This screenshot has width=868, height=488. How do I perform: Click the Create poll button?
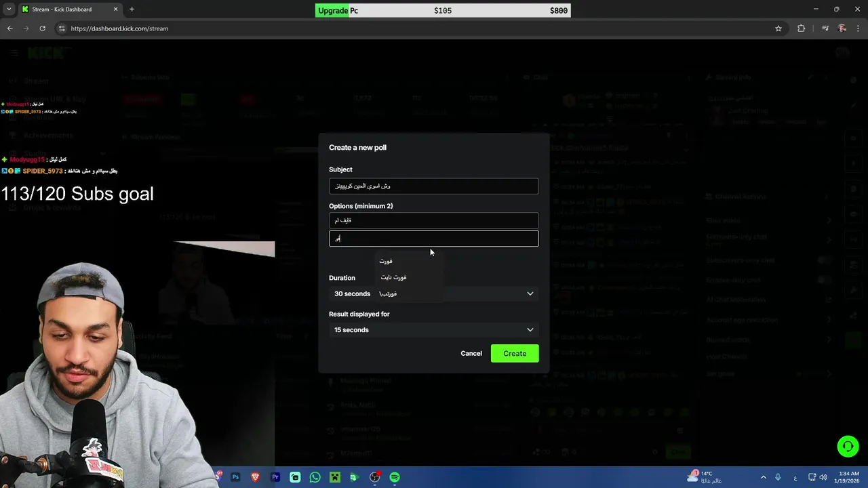click(x=515, y=353)
